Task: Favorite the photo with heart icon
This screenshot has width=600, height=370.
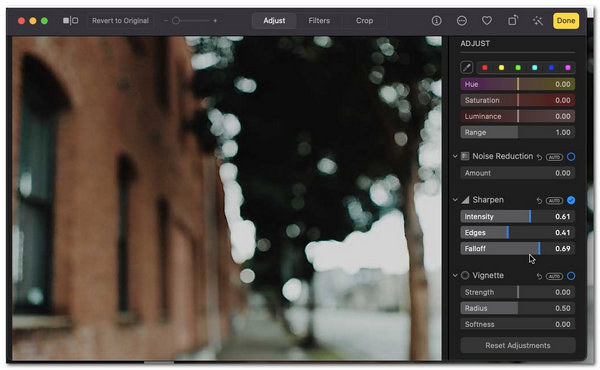Action: click(x=487, y=21)
